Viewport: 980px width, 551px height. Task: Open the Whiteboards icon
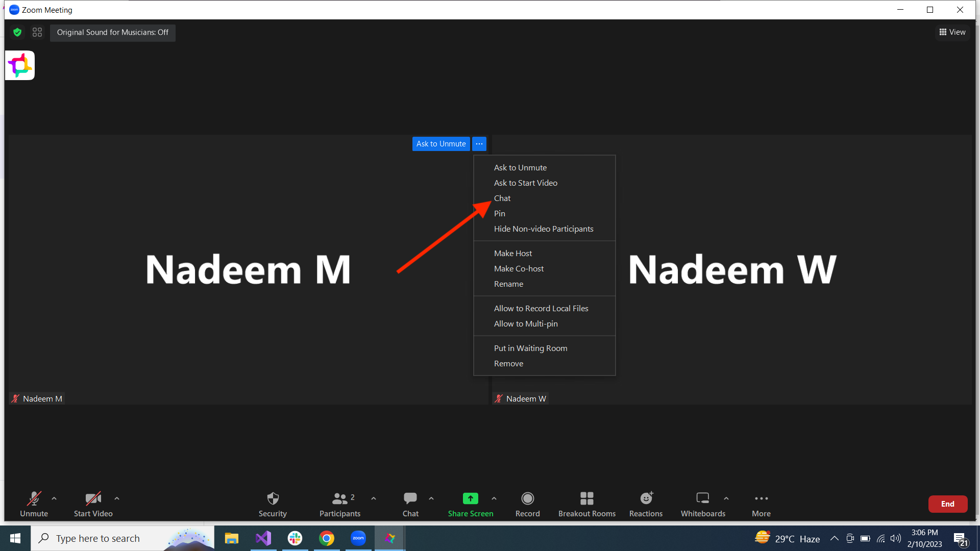tap(702, 498)
